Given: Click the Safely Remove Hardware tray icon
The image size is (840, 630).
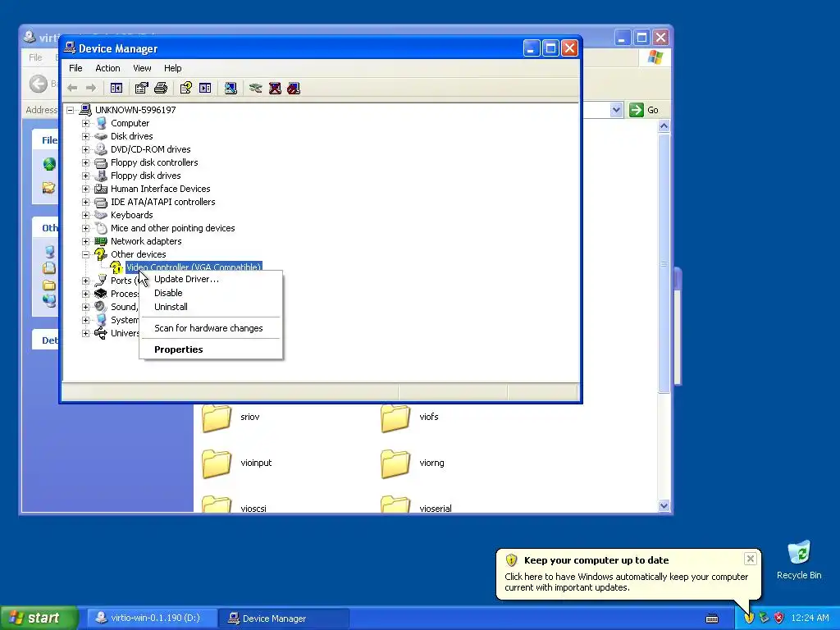Looking at the screenshot, I should pyautogui.click(x=764, y=618).
